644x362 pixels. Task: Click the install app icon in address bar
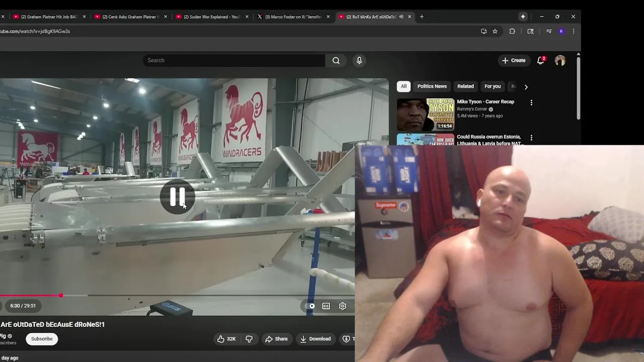[484, 31]
